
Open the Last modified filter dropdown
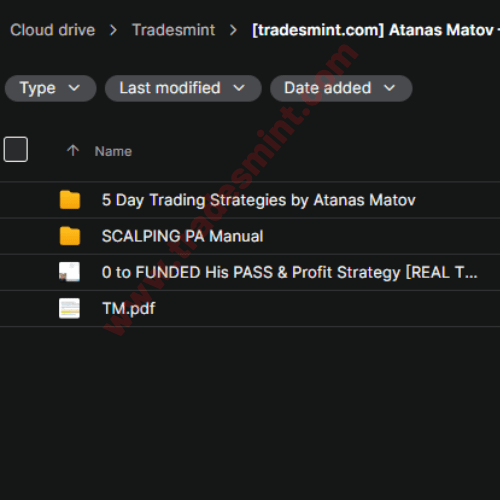[x=183, y=88]
